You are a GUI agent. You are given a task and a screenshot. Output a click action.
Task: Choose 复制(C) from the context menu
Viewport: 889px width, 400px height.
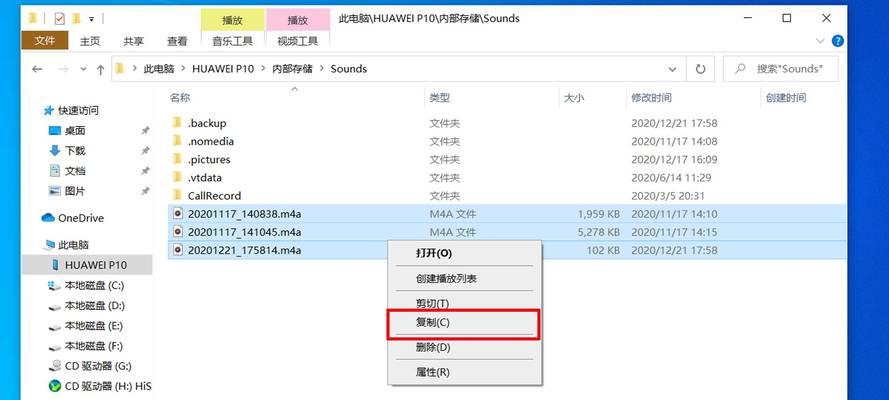(463, 324)
